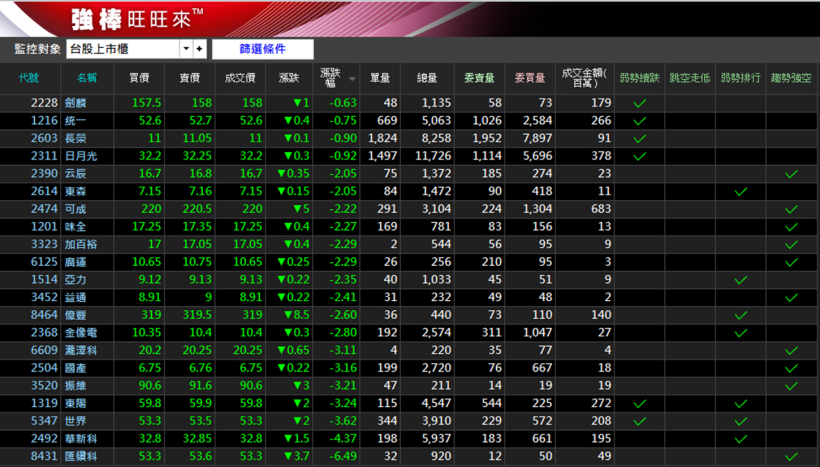
Task: Click 弱勢續跌 checkmark in 5347 世界 row
Action: tap(640, 422)
